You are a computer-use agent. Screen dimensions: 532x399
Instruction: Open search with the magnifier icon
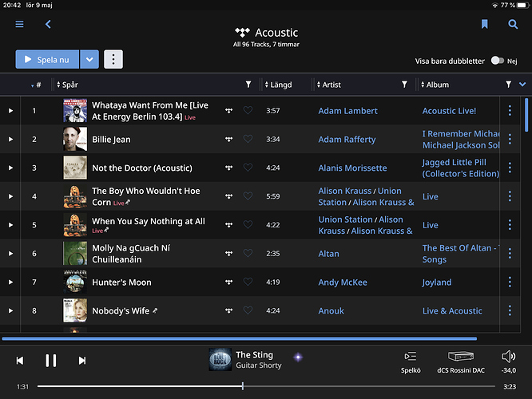[x=513, y=24]
